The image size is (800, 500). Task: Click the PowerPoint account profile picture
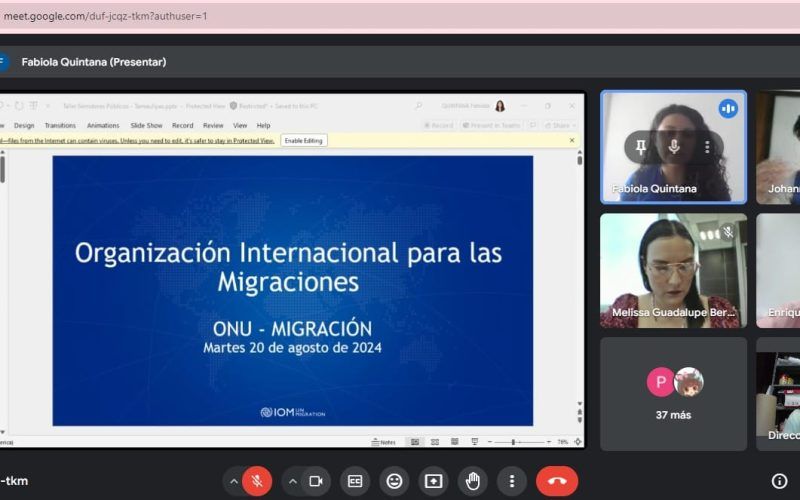pyautogui.click(x=500, y=106)
